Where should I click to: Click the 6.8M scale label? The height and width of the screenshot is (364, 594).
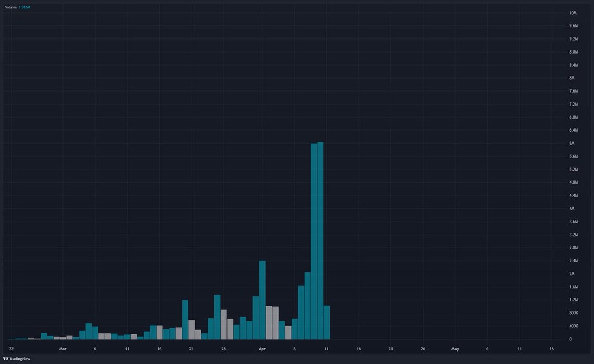pos(574,118)
